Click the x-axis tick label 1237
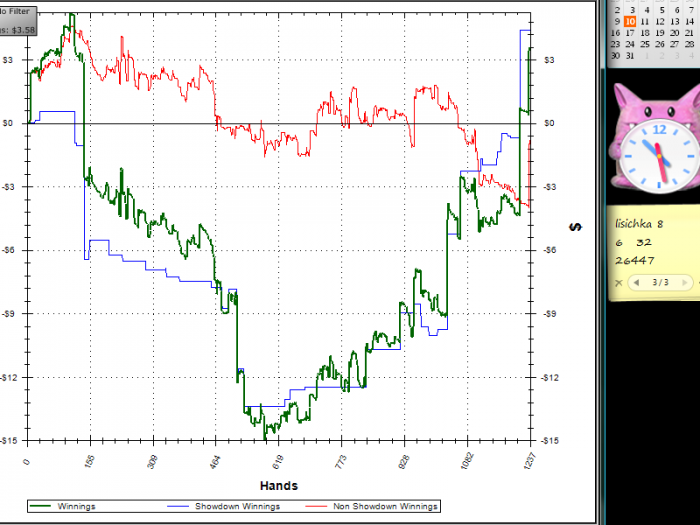Screen dimensions: 700x525 (530, 461)
